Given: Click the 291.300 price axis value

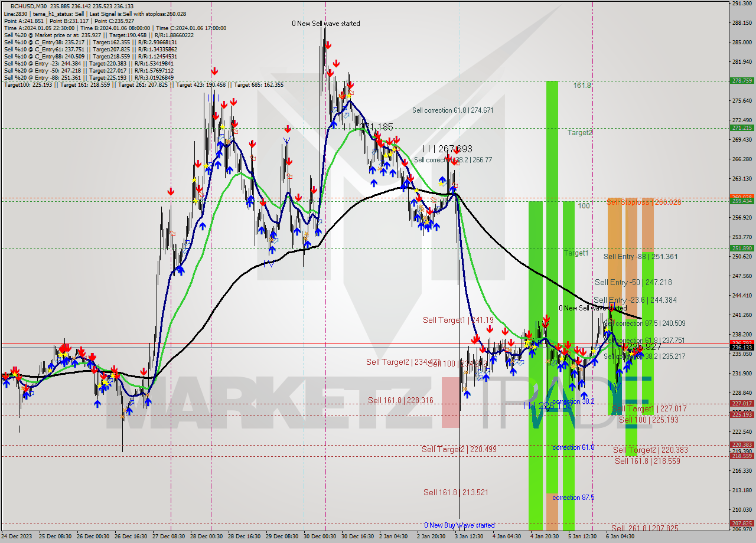Looking at the screenshot, I should click(742, 4).
